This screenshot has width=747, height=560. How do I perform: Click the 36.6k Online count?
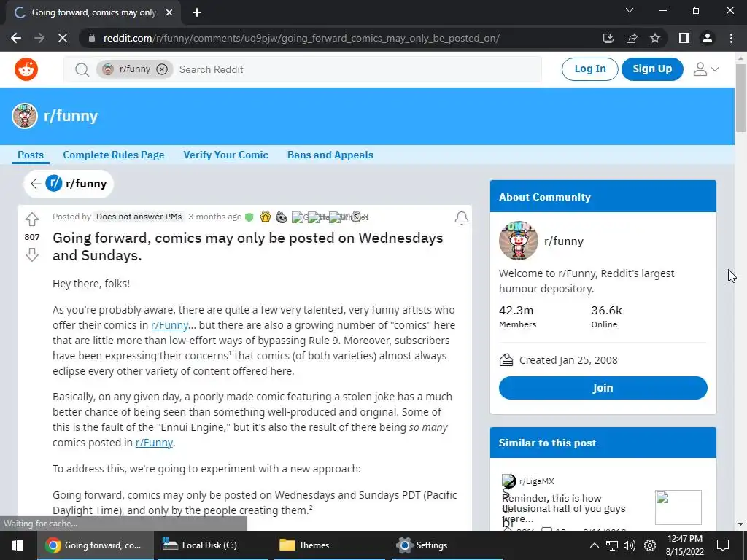coord(606,311)
